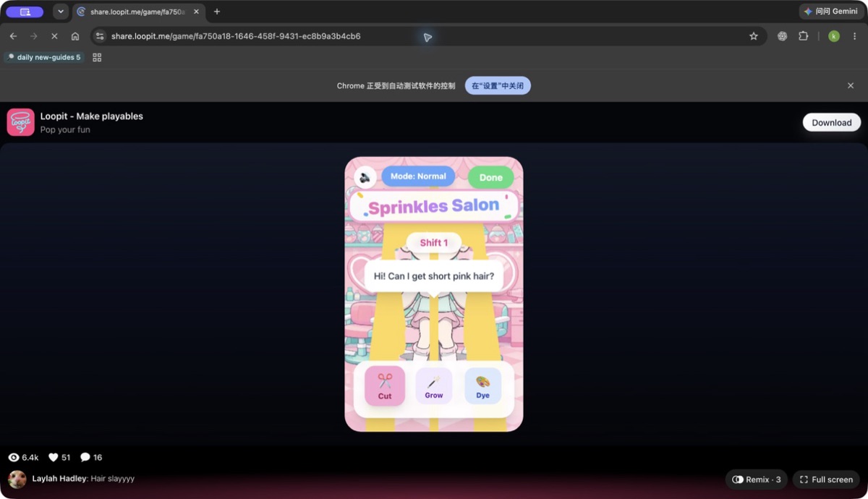868x499 pixels.
Task: Click the customer speech bubble about pink hair
Action: (x=434, y=276)
